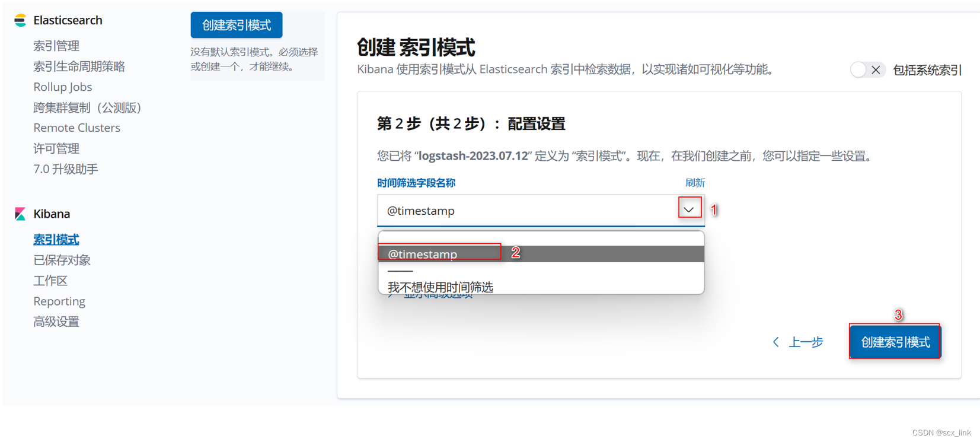Toggle the 包括系统索引 switch
980x442 pixels.
pos(868,70)
